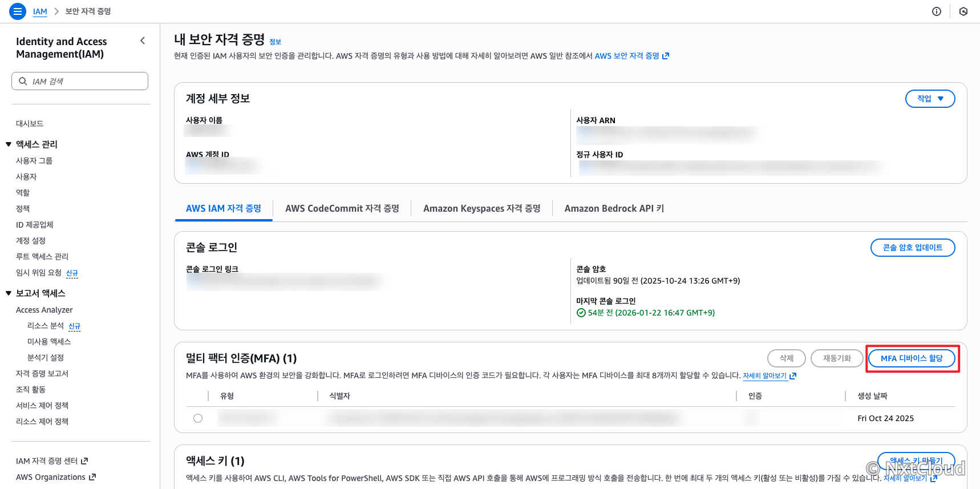Open the 작업 dropdown in account details
Screen dimensions: 980x489
[930, 99]
